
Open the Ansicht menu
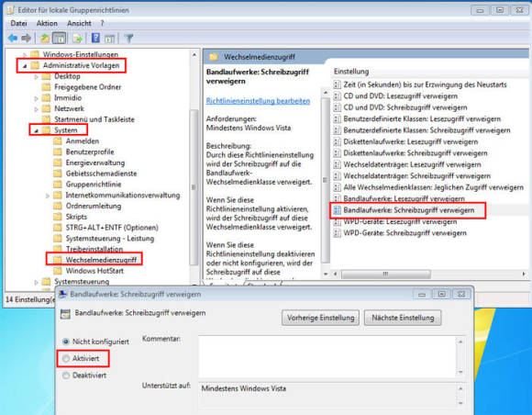click(x=79, y=24)
